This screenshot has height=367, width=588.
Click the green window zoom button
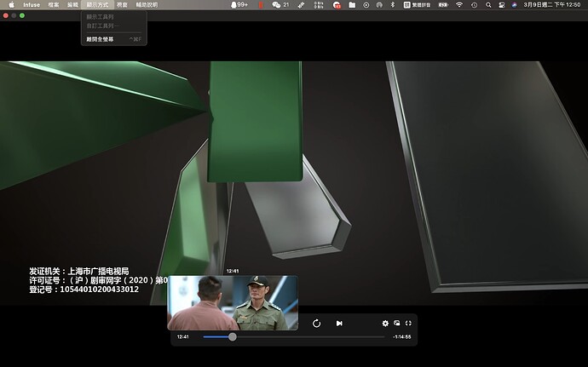(22, 15)
